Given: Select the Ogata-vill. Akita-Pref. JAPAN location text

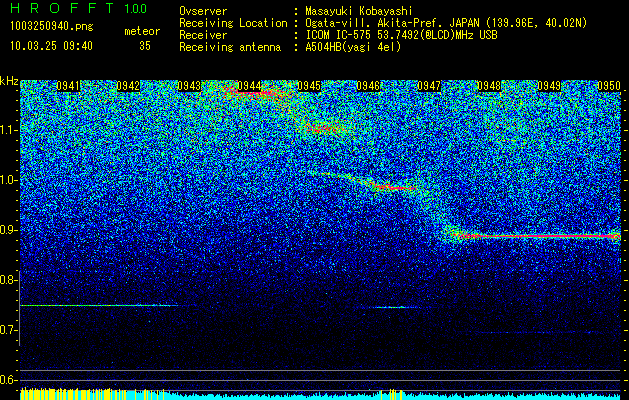Looking at the screenshot, I should pyautogui.click(x=446, y=23).
